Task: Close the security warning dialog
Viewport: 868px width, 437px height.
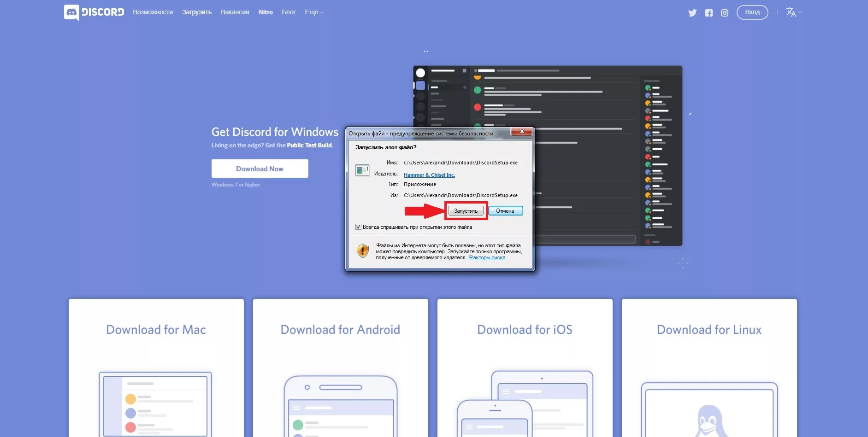Action: click(522, 132)
